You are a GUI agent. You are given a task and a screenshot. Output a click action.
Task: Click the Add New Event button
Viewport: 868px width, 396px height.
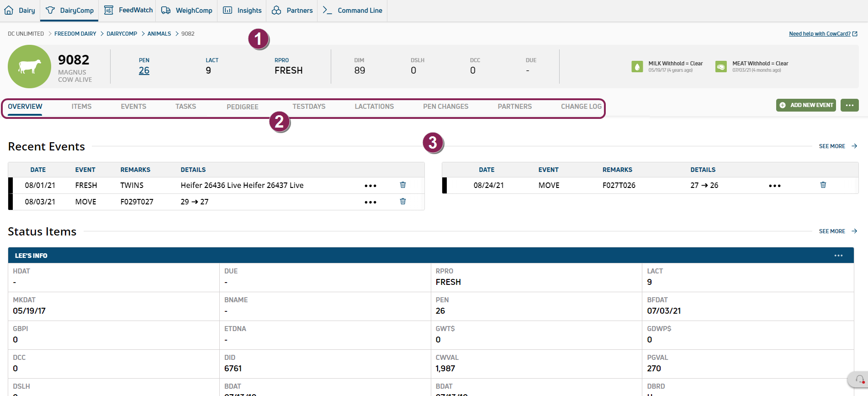pyautogui.click(x=806, y=105)
